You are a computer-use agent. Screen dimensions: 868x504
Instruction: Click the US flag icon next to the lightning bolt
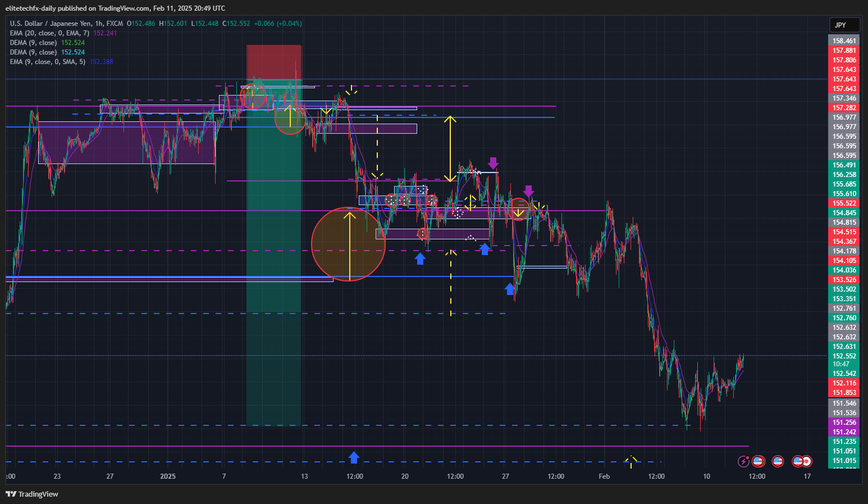[758, 461]
